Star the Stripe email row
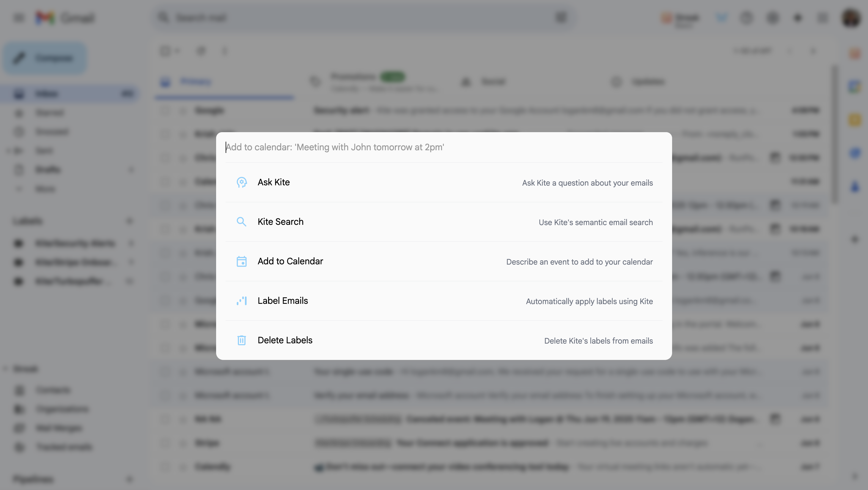 pyautogui.click(x=183, y=443)
